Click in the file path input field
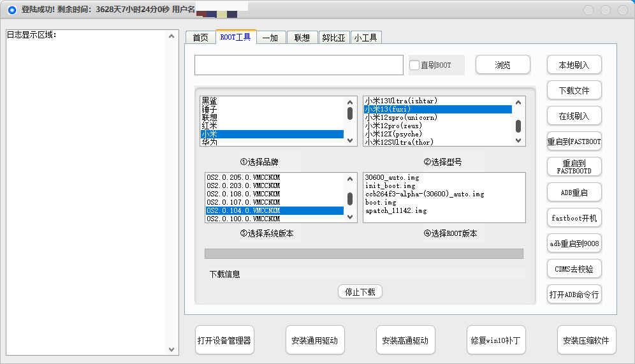Viewport: 635px width, 364px height. [298, 65]
